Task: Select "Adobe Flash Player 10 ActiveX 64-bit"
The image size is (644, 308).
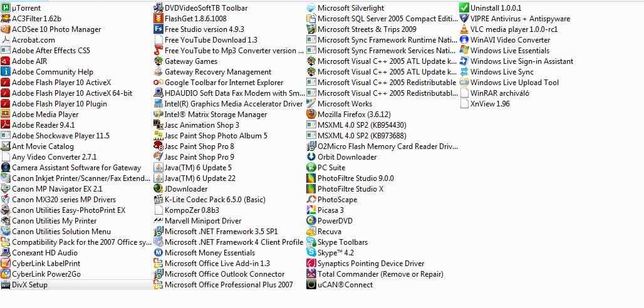Action: (x=72, y=93)
